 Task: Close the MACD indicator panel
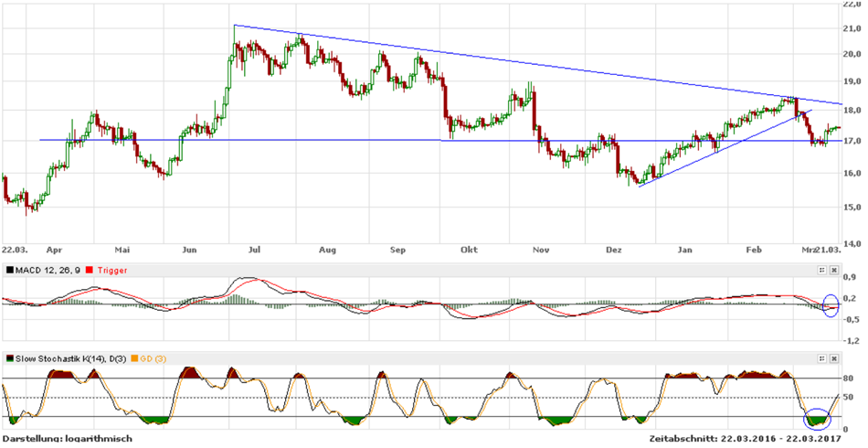click(833, 270)
